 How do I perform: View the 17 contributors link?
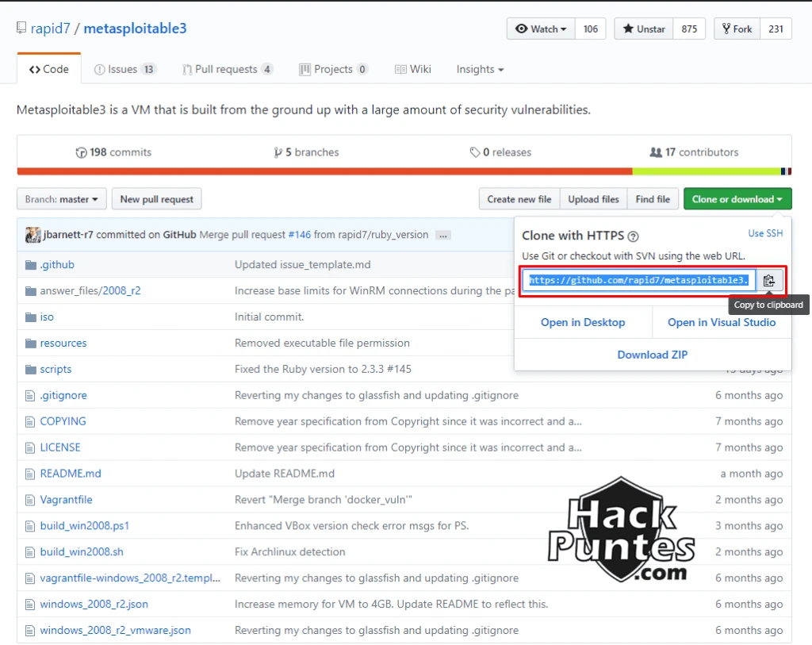click(x=694, y=152)
